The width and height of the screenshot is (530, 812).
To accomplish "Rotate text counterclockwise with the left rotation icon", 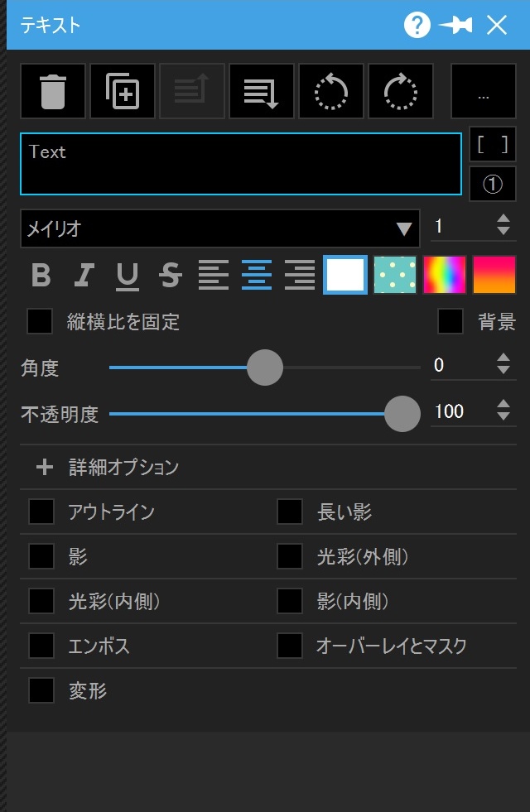I will [331, 92].
